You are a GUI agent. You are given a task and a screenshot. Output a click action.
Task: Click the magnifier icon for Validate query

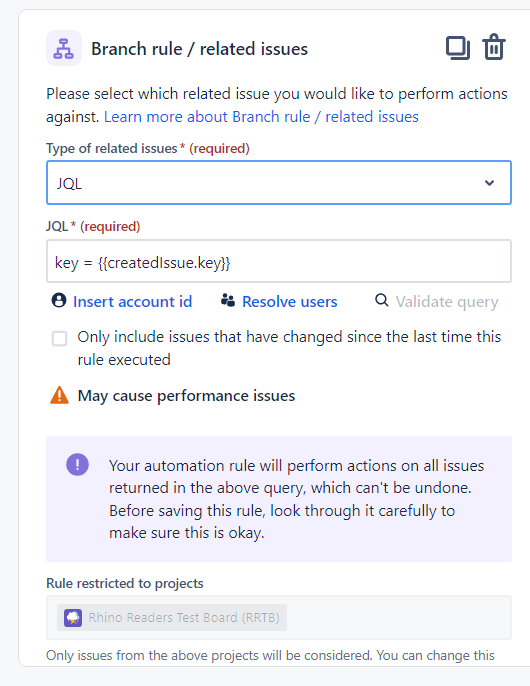(382, 300)
